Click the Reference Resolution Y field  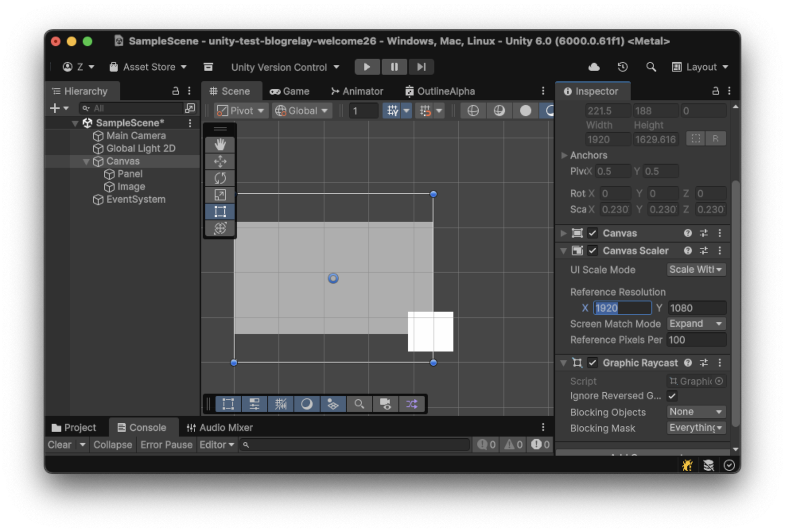click(x=697, y=308)
